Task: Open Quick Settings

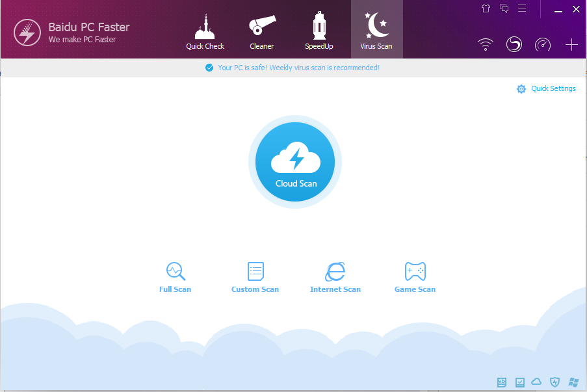Action: click(546, 88)
